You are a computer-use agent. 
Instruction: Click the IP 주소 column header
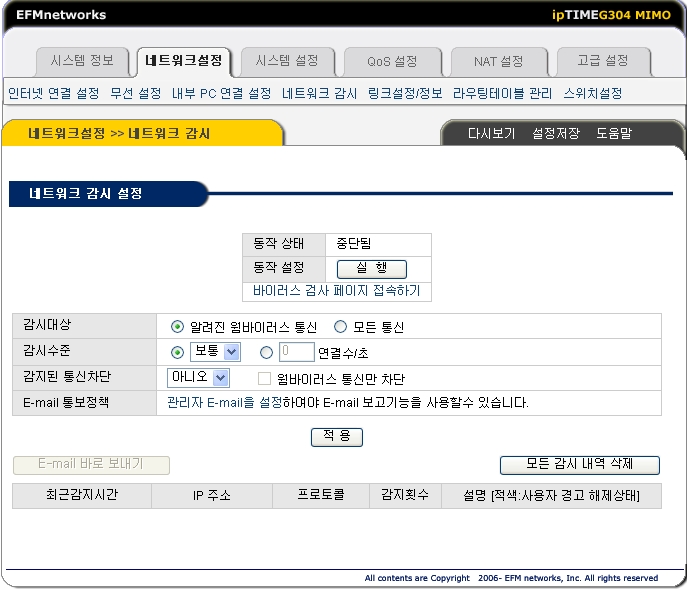[212, 496]
